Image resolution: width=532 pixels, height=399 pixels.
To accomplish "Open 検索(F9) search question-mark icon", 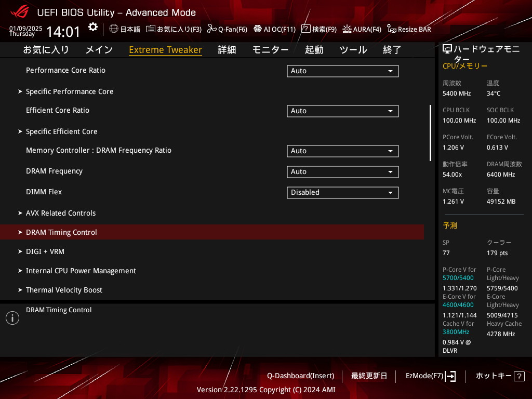I will coord(306,29).
